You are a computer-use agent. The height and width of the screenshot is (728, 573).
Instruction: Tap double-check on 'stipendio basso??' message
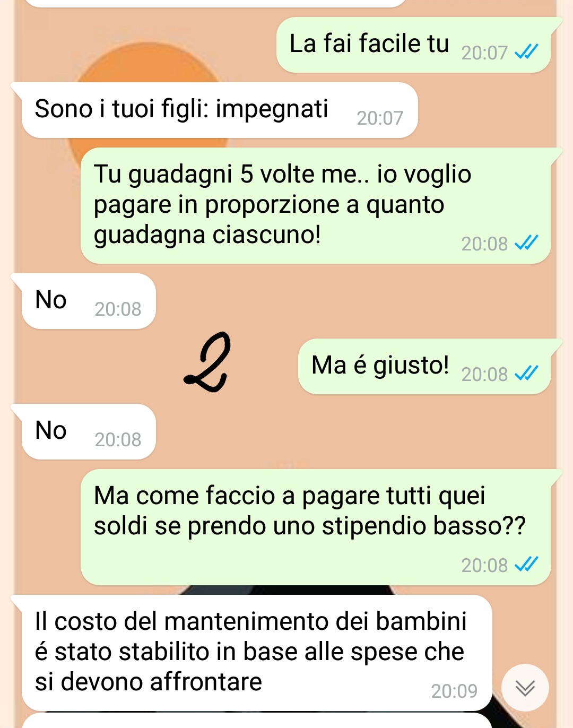pyautogui.click(x=526, y=564)
